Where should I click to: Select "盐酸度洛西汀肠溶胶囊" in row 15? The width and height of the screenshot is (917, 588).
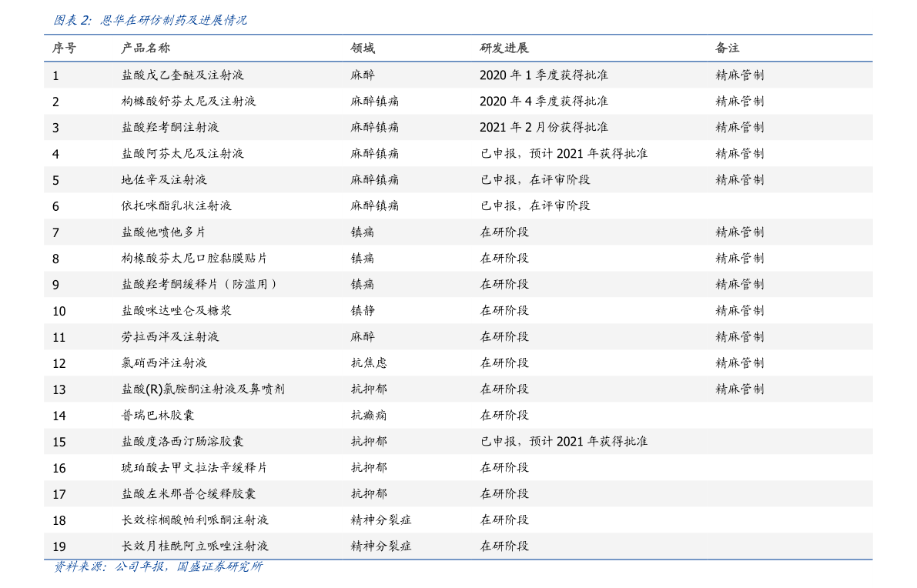[x=182, y=442]
